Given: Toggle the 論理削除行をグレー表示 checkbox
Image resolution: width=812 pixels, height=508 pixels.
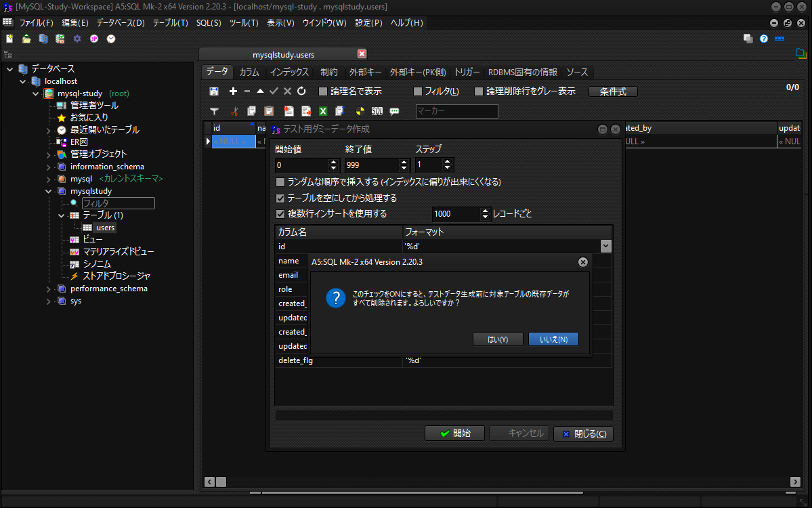Looking at the screenshot, I should coord(479,91).
